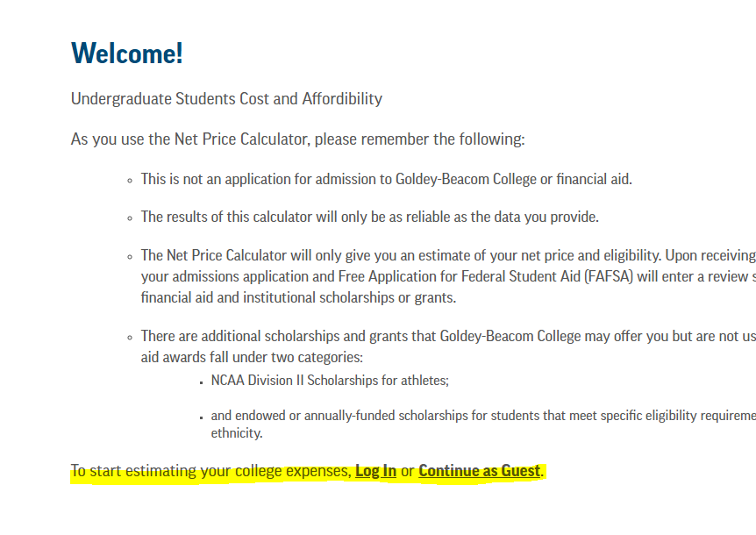Click the 'financial aid and institutional scholarships or grants' line
756x535 pixels.
click(298, 298)
